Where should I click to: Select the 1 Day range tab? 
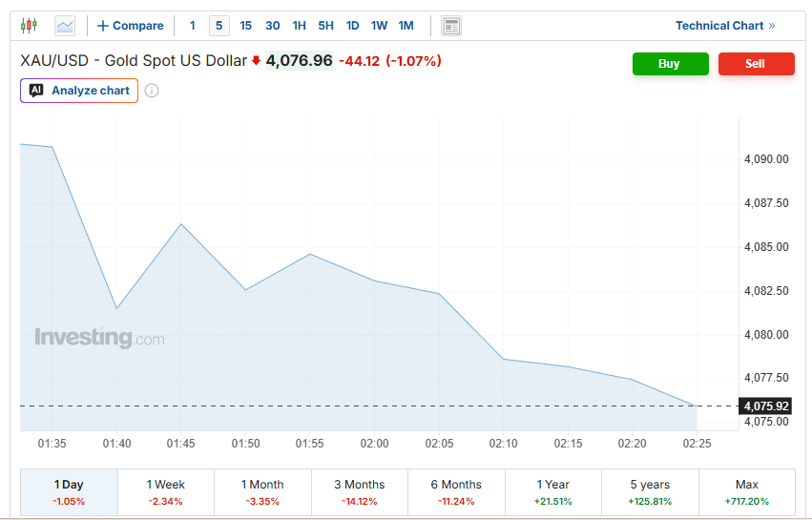pos(69,492)
